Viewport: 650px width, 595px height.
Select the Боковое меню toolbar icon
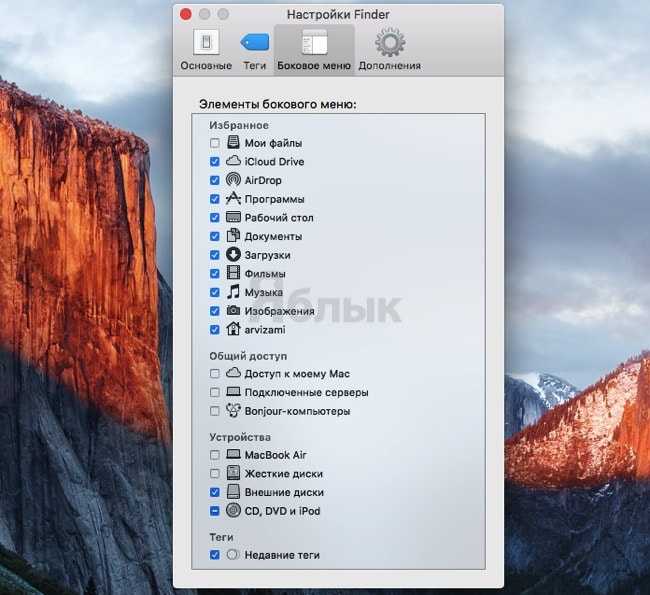(314, 42)
